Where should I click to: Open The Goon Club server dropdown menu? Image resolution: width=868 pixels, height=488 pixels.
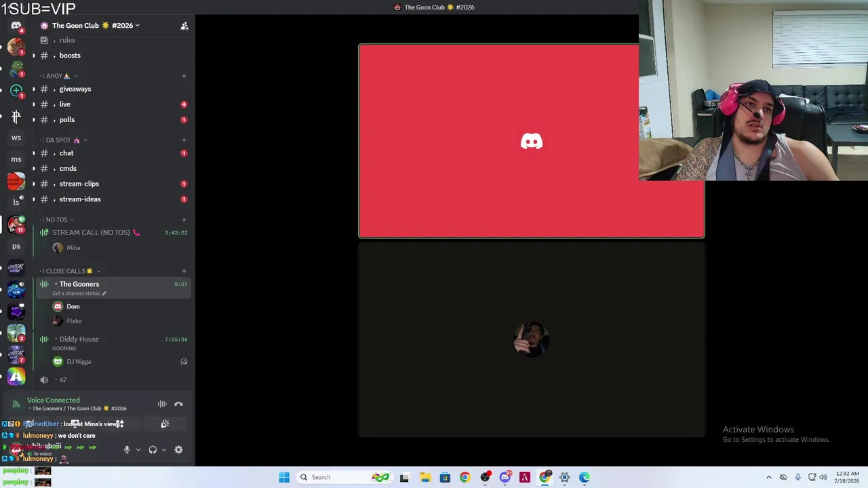point(96,26)
